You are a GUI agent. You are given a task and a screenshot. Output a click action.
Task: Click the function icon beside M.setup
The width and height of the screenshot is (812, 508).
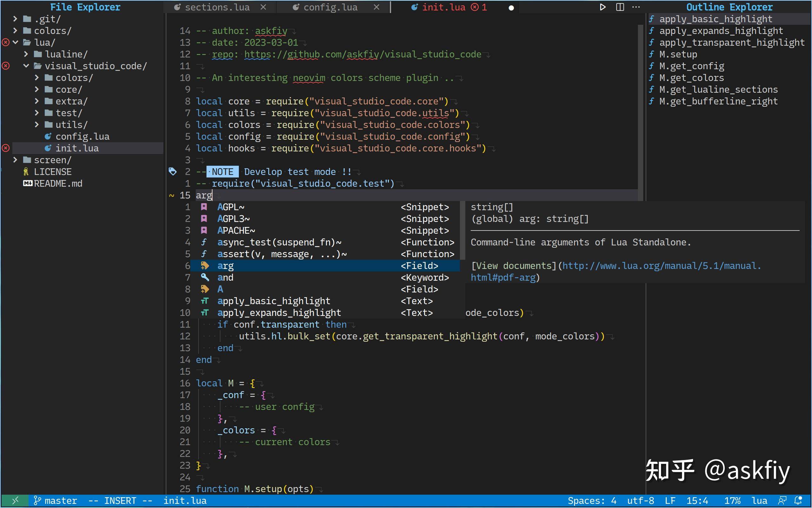pyautogui.click(x=651, y=54)
